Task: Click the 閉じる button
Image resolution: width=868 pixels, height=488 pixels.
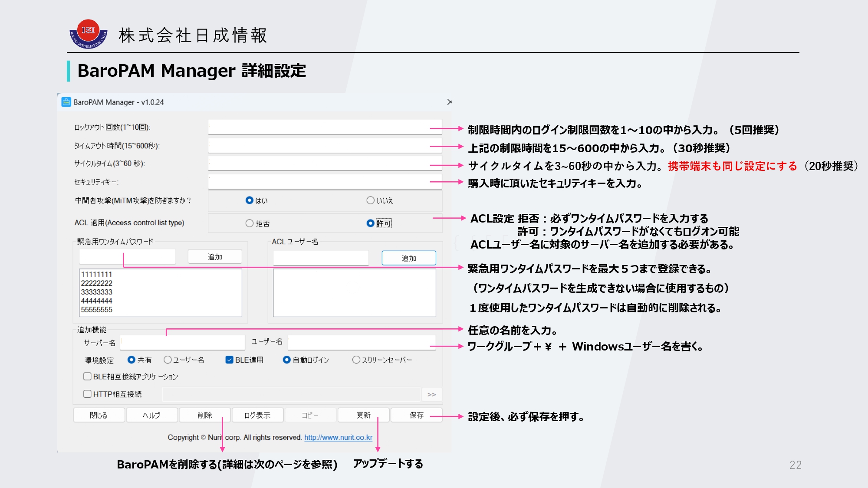Action: (99, 415)
